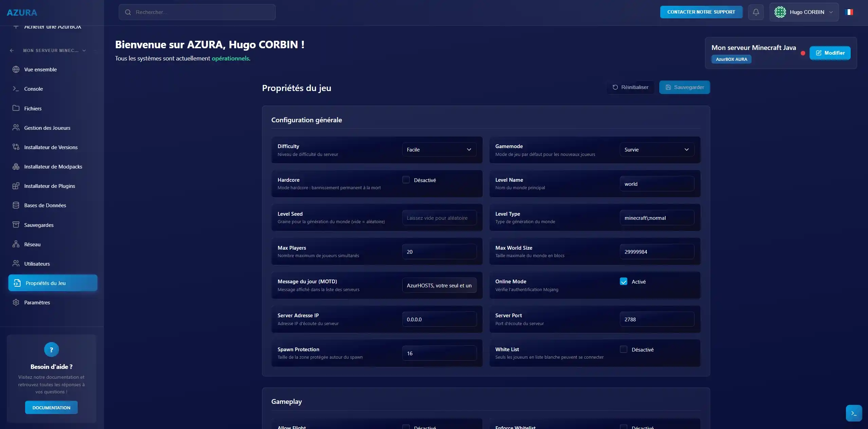Click the French flag language icon
The image size is (868, 429).
(x=849, y=12)
